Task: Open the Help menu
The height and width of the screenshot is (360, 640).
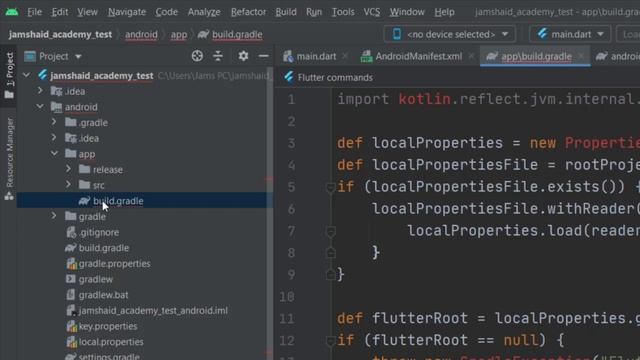Action: point(444,12)
